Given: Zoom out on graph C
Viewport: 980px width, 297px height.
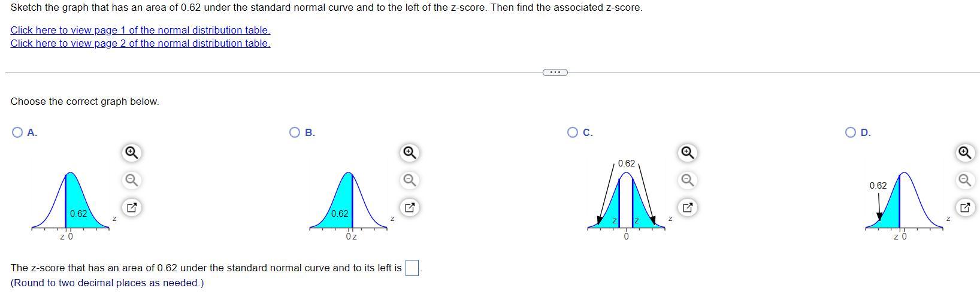Looking at the screenshot, I should 687,180.
